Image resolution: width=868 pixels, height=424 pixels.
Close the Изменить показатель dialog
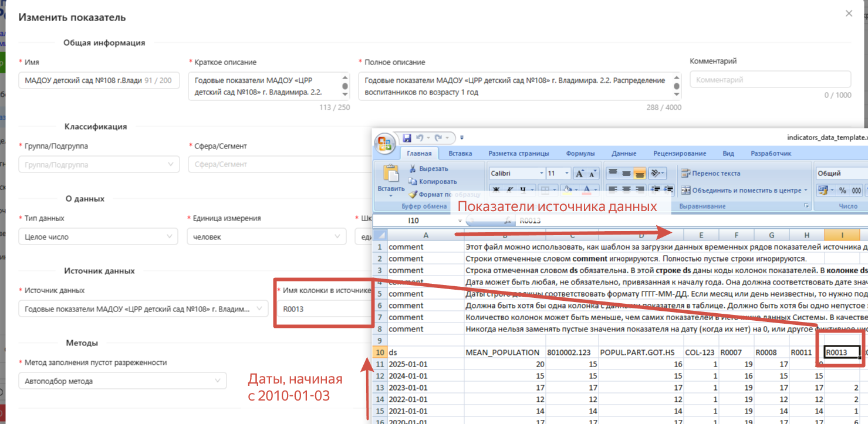(849, 13)
